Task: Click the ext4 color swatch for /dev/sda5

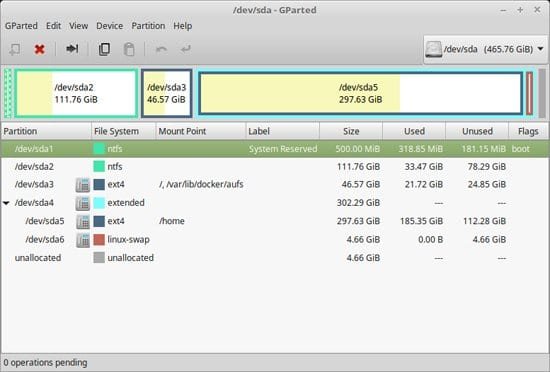Action: 99,221
